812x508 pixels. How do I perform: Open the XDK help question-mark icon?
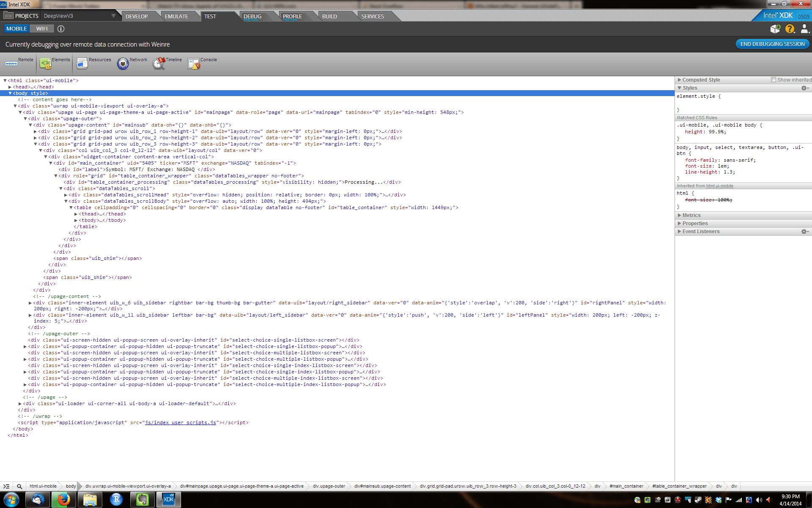(790, 29)
